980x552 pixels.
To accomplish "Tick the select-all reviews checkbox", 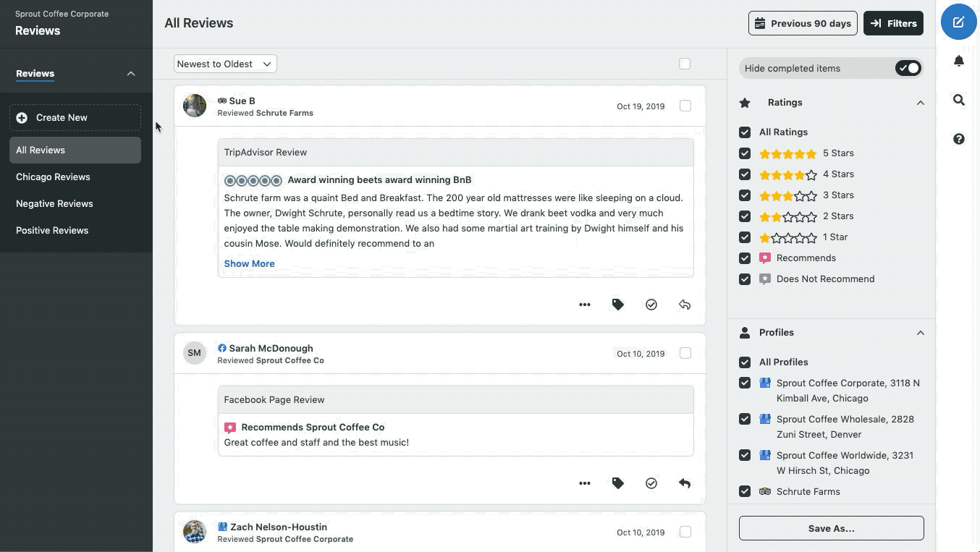I will (685, 64).
